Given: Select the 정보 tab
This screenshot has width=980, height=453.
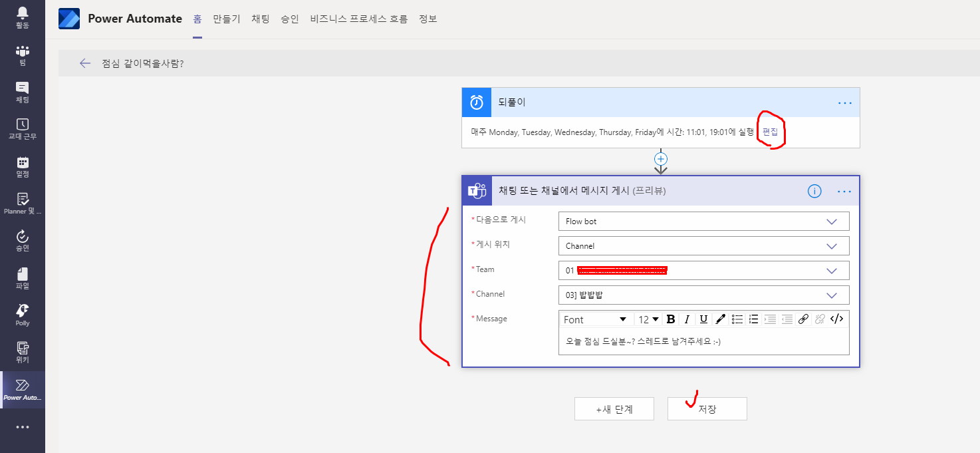Looking at the screenshot, I should (428, 19).
